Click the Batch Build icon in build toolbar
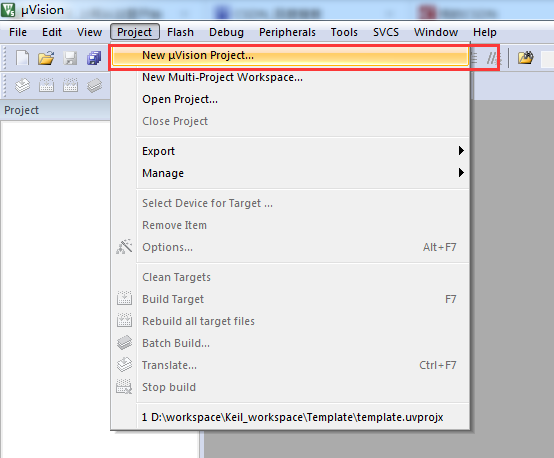The width and height of the screenshot is (554, 458). tap(94, 86)
